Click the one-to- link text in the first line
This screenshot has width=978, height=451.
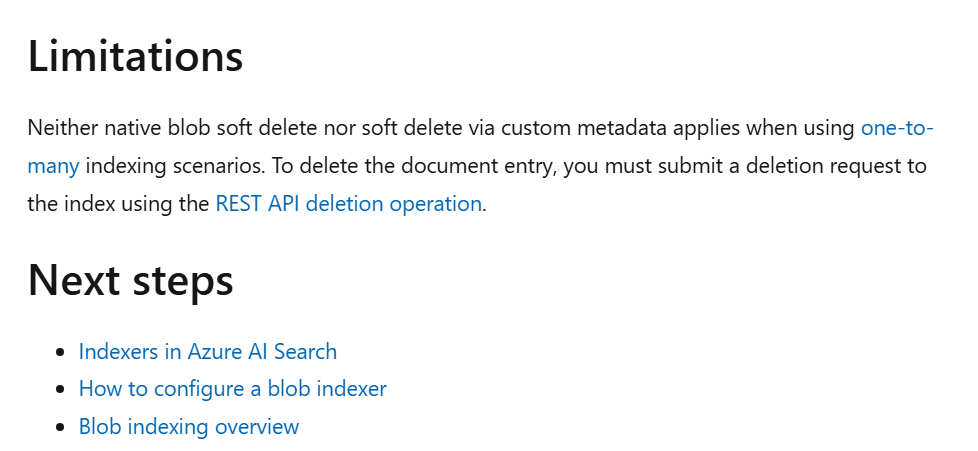tap(897, 128)
